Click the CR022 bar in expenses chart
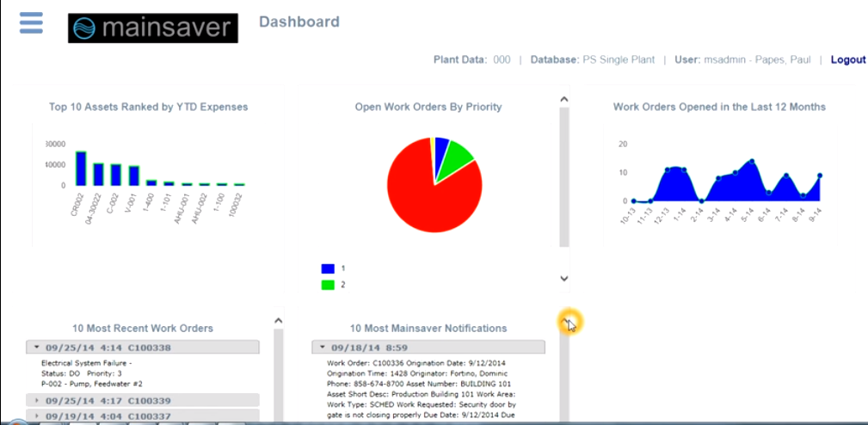The height and width of the screenshot is (425, 868). point(81,169)
